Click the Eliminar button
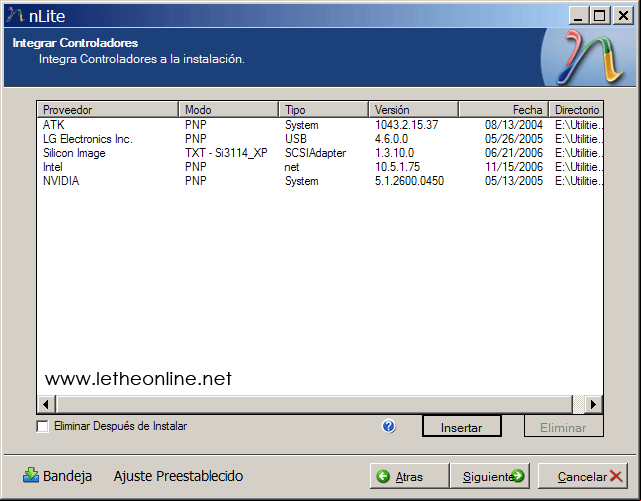 (563, 427)
